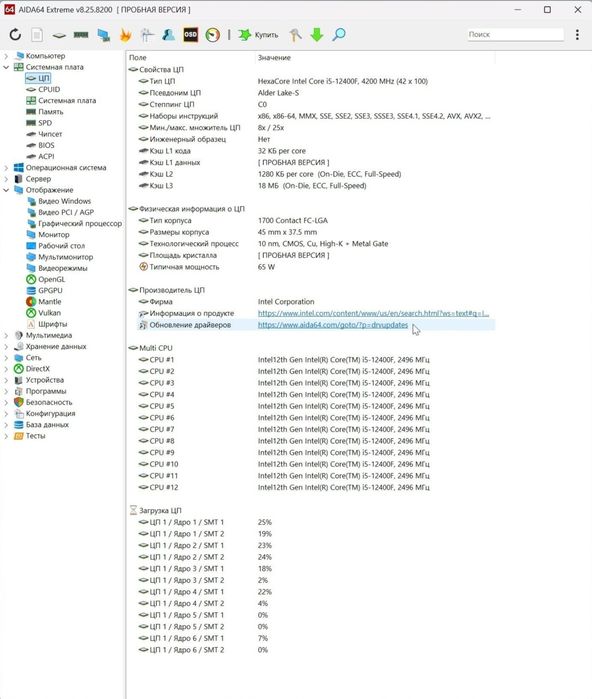592x699 pixels.
Task: Expand the Хранение данных node
Action: coord(6,346)
